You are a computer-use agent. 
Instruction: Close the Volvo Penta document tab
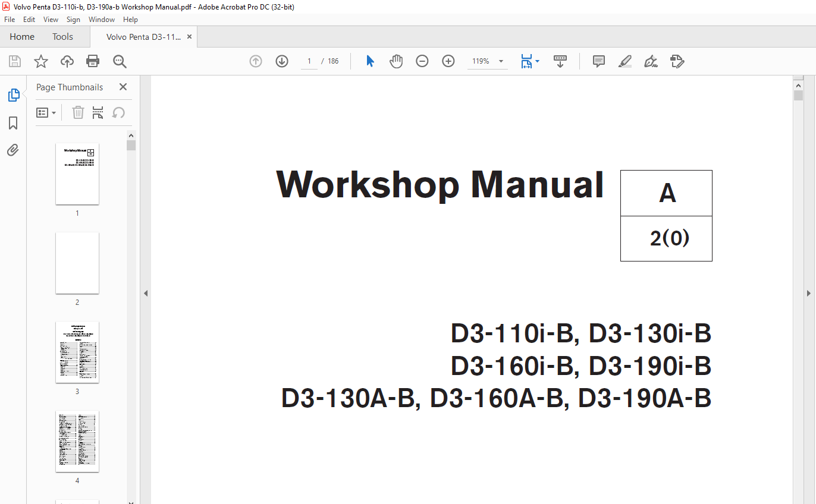click(x=190, y=37)
